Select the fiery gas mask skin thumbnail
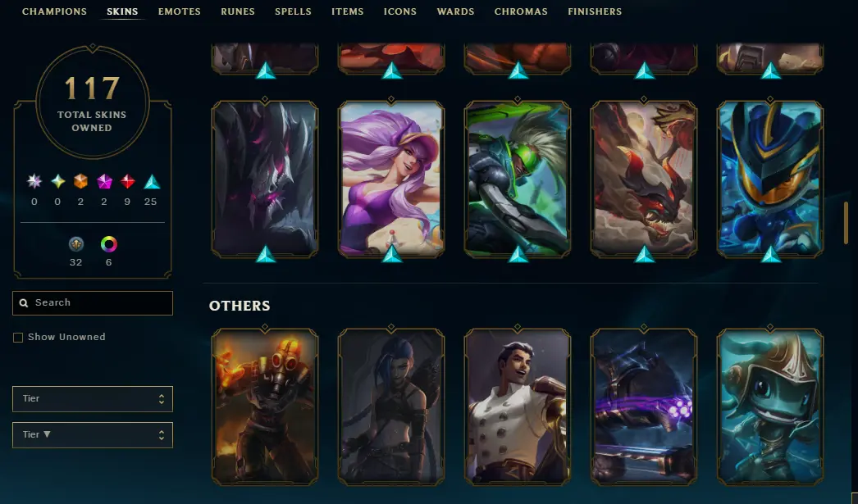This screenshot has width=858, height=504. tap(265, 406)
